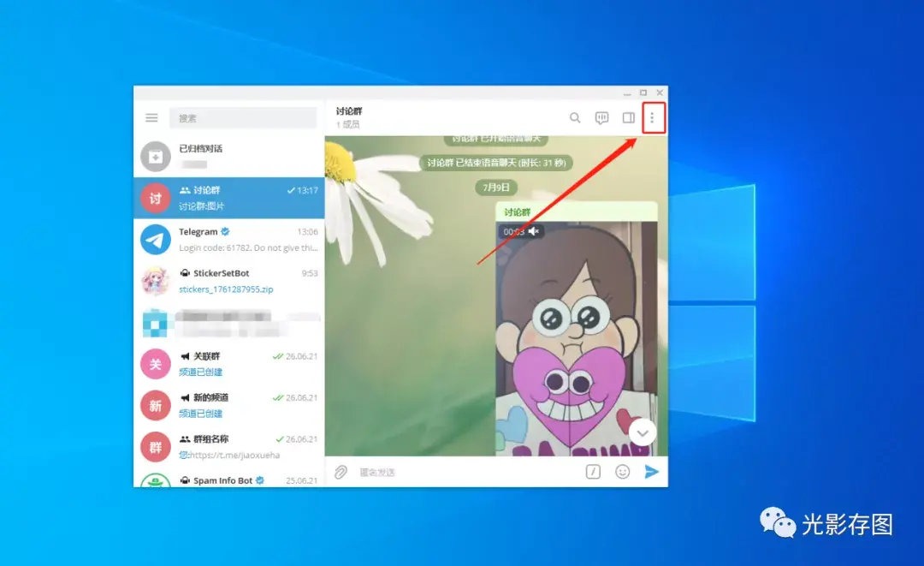Open the 新的频道 channel chat
This screenshot has height=566, width=924.
pyautogui.click(x=228, y=405)
